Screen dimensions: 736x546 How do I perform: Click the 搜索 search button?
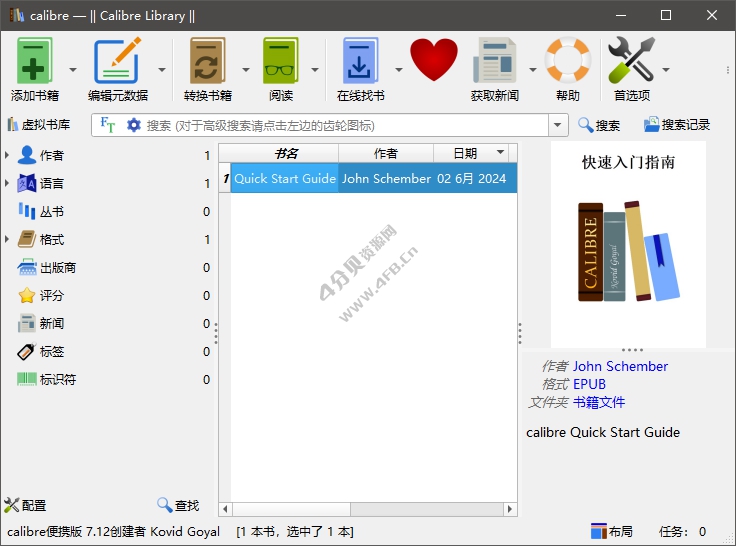click(x=599, y=125)
